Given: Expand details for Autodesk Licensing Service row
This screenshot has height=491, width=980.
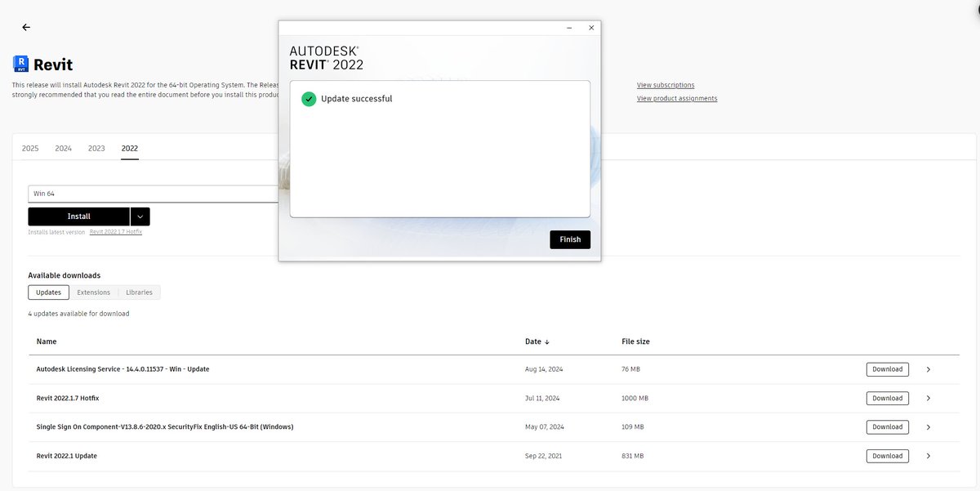Looking at the screenshot, I should [x=929, y=369].
